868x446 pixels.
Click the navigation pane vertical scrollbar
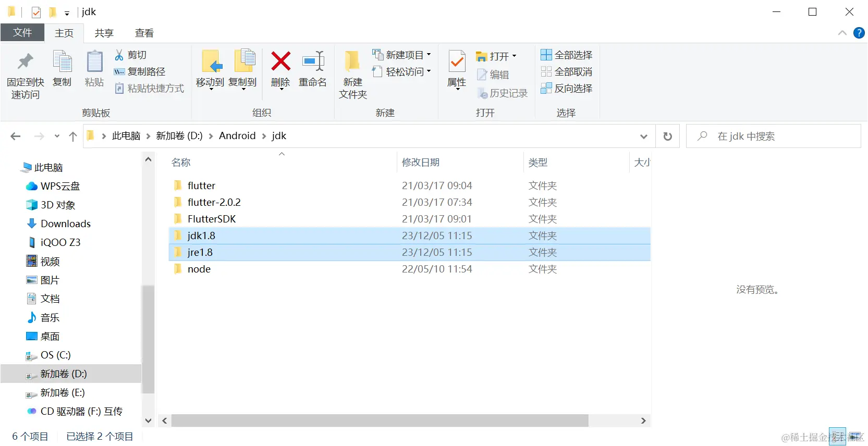[148, 339]
